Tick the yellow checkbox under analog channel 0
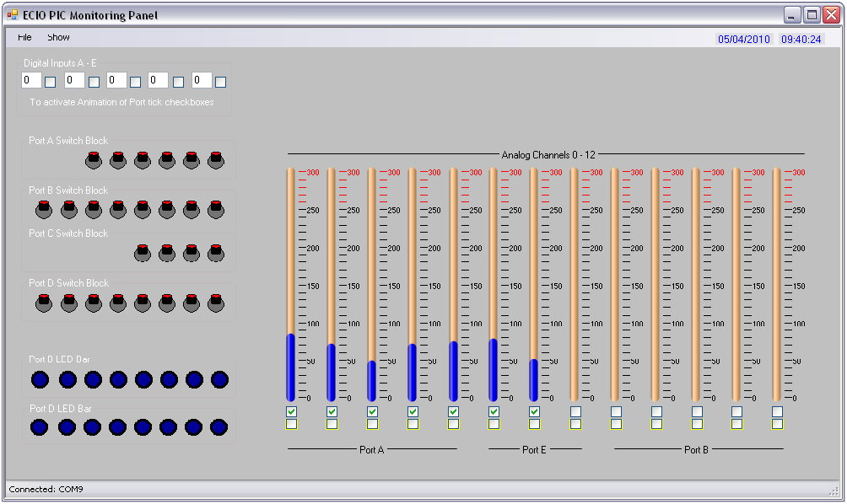847x504 pixels. point(292,424)
